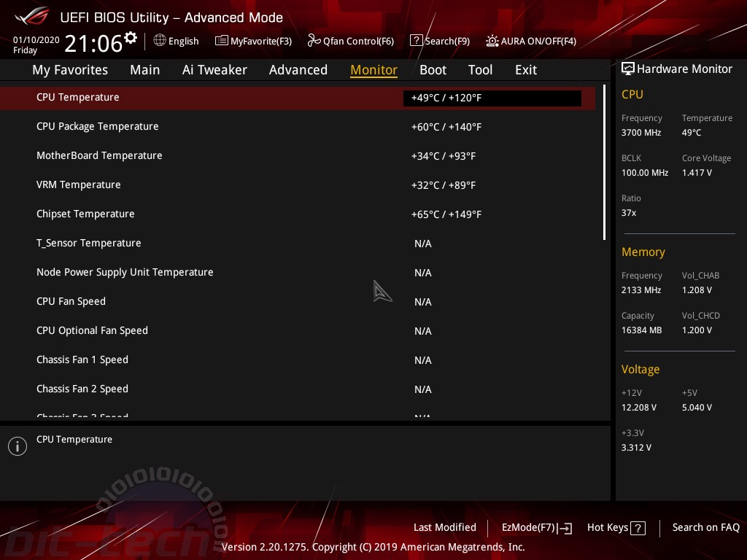Click the ROG logo icon

[x=32, y=17]
